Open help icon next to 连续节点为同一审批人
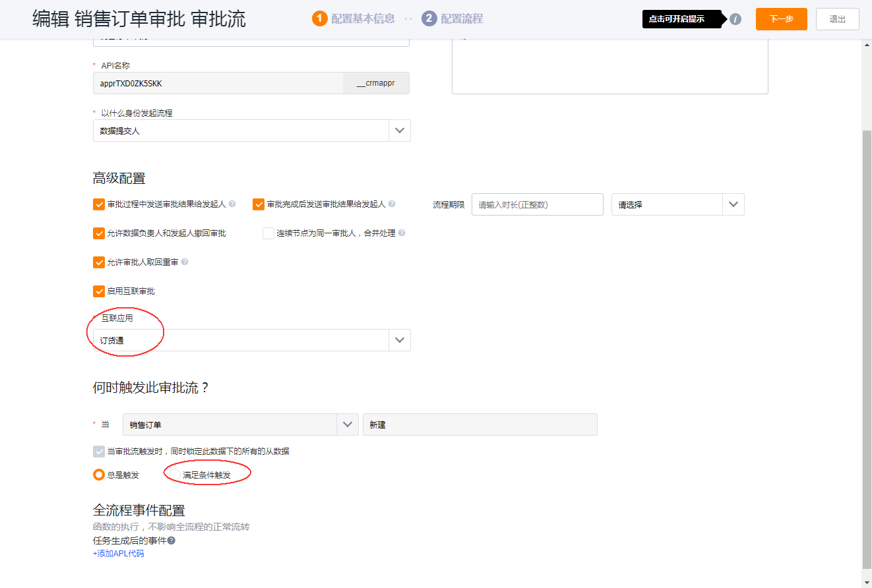Screen dimensions: 872x588 pyautogui.click(x=402, y=233)
